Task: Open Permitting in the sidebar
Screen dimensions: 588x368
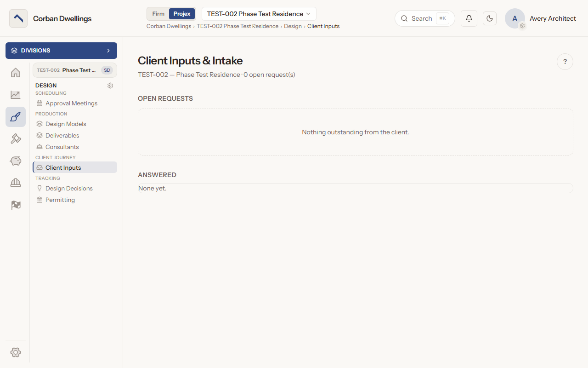Action: (x=75, y=200)
